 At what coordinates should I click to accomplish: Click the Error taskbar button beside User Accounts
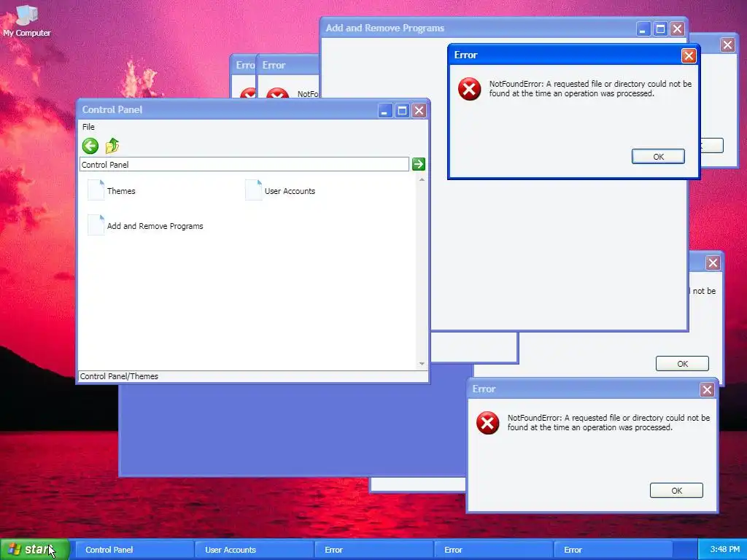click(x=374, y=550)
